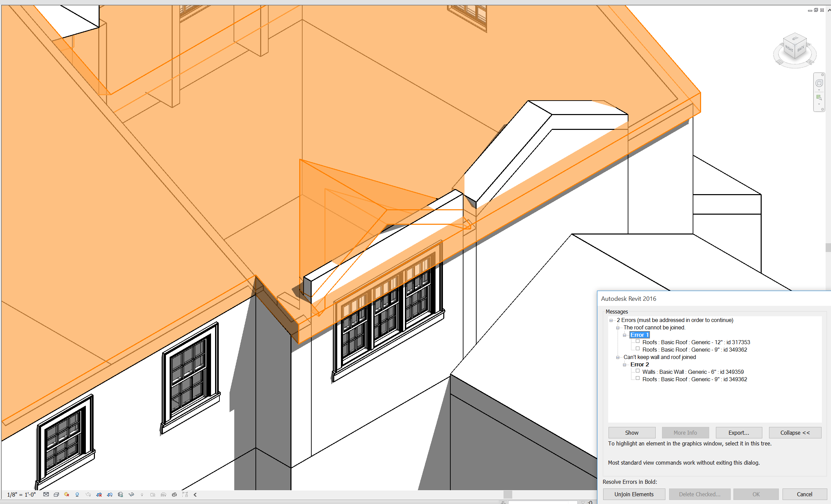Check the Basic Wall id 349359 checkbox

637,371
